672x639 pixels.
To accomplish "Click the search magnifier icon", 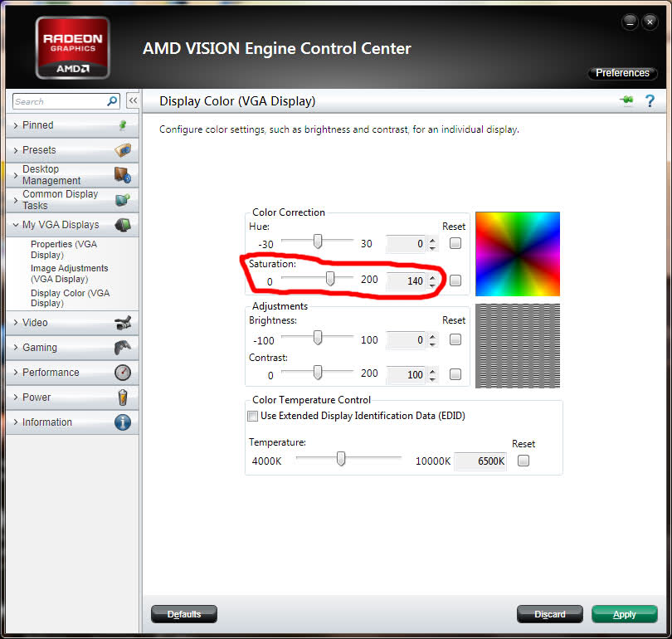I will (112, 101).
